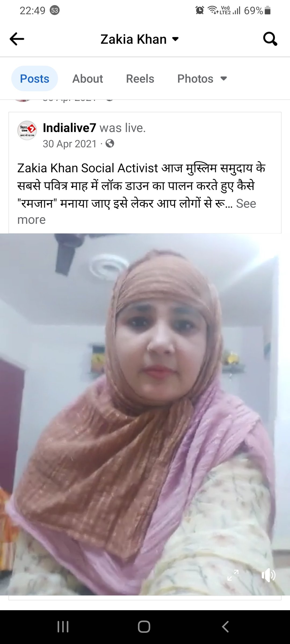Open the search magnifier icon

click(x=270, y=39)
